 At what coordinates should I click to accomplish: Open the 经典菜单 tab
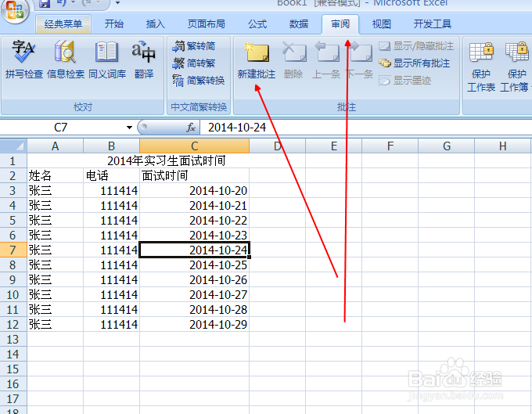(63, 24)
